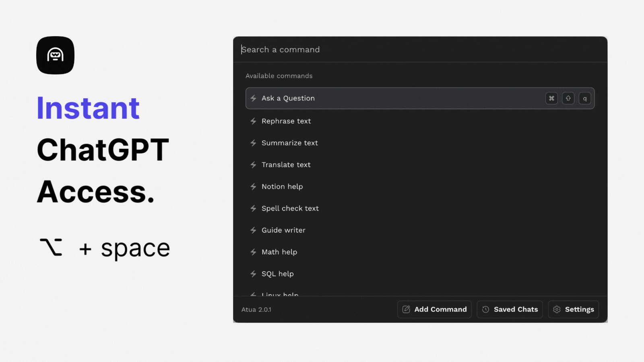
Task: Click the lightning icon beside Math help
Action: coord(253,252)
